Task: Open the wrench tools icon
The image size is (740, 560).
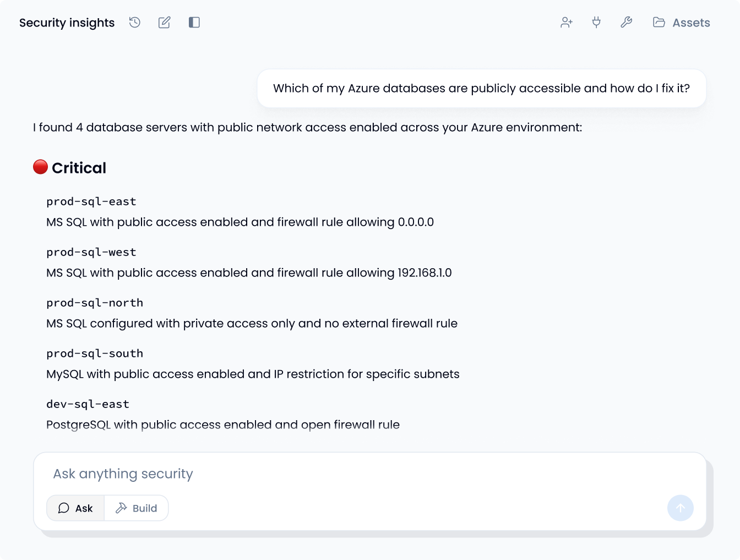Action: point(626,23)
